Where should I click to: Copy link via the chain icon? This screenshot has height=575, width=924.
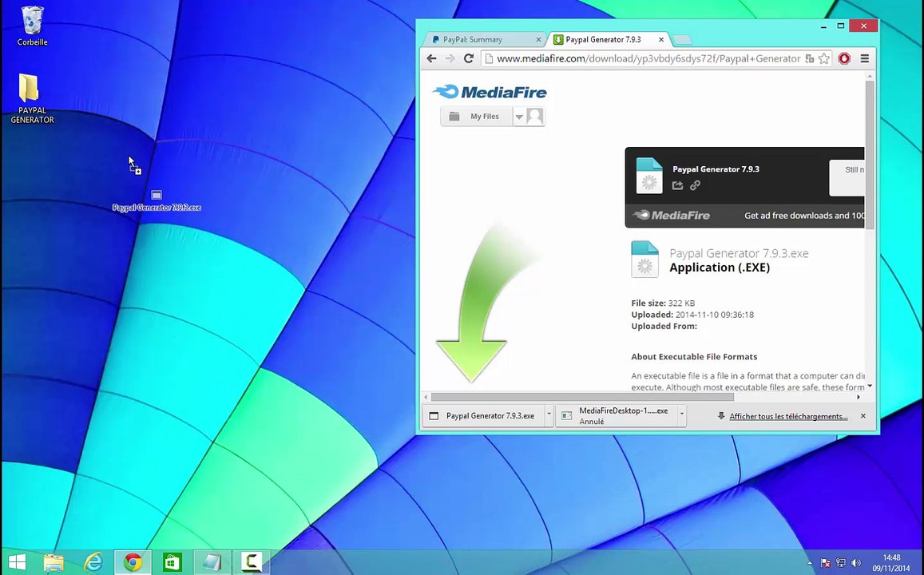pos(696,185)
